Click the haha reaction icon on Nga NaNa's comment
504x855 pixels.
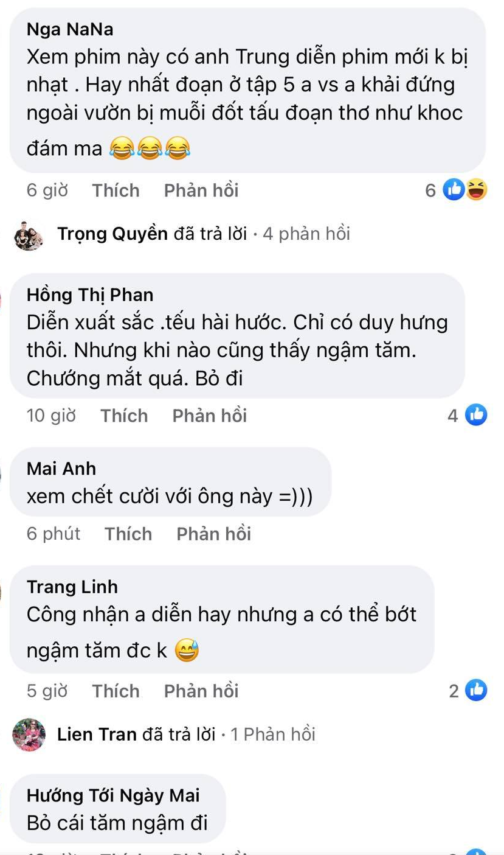(x=476, y=190)
